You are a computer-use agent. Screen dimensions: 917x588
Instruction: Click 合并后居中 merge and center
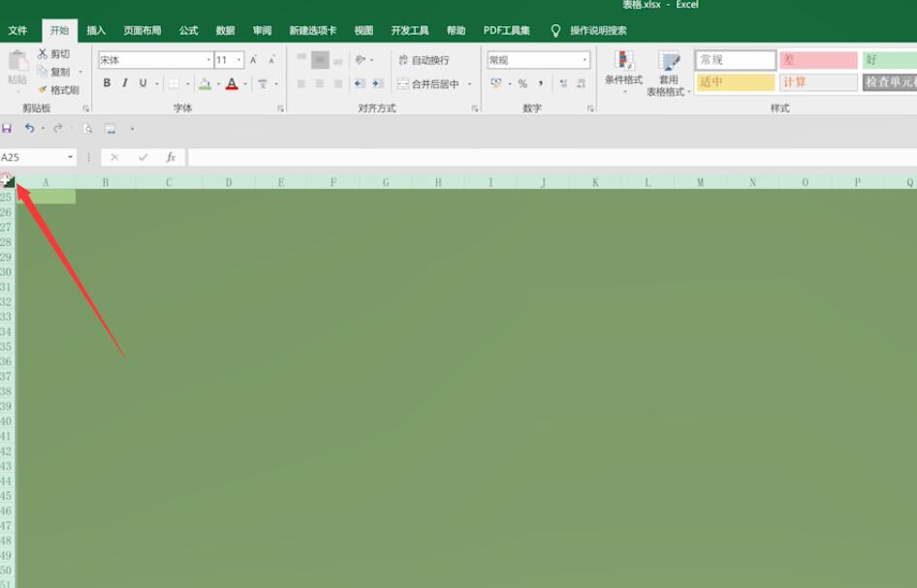click(x=428, y=84)
